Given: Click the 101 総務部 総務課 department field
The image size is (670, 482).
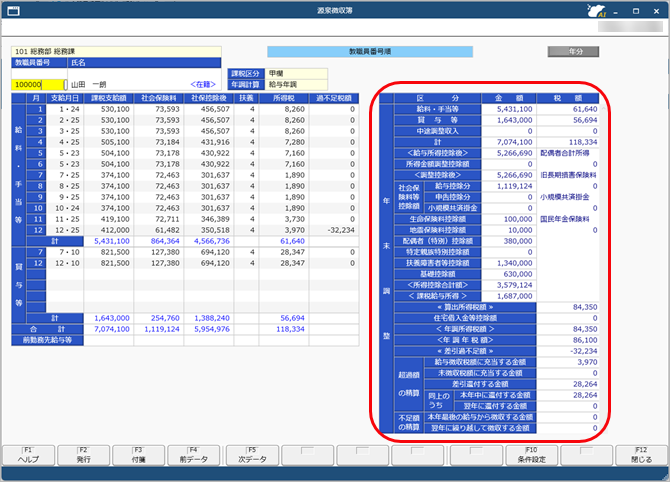Looking at the screenshot, I should click(x=116, y=51).
